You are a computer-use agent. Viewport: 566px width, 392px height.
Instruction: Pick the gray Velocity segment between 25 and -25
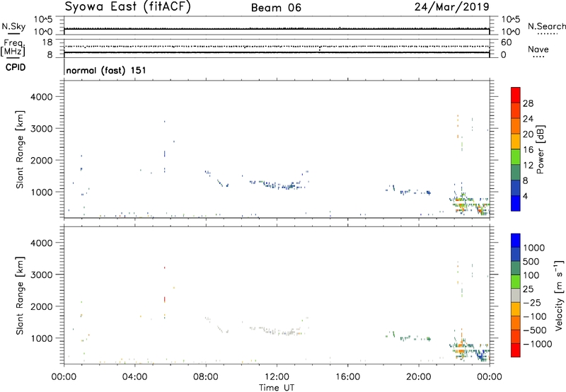tap(516, 295)
